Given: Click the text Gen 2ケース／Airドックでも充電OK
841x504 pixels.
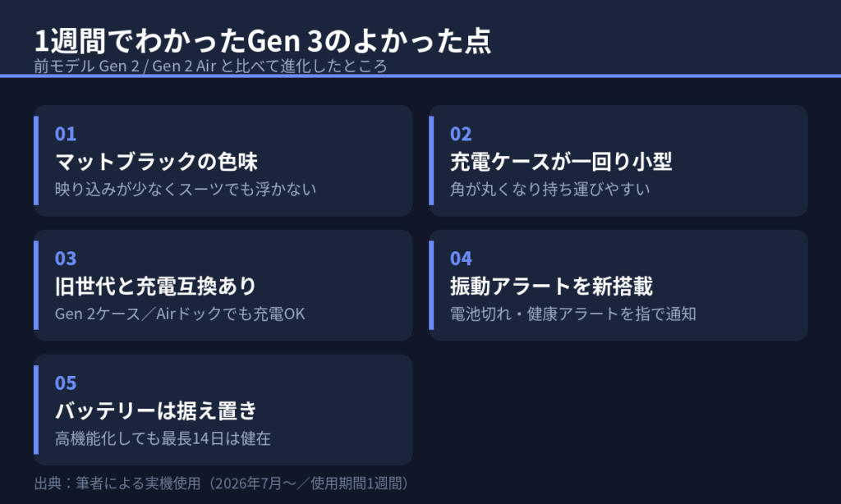Looking at the screenshot, I should (x=180, y=314).
